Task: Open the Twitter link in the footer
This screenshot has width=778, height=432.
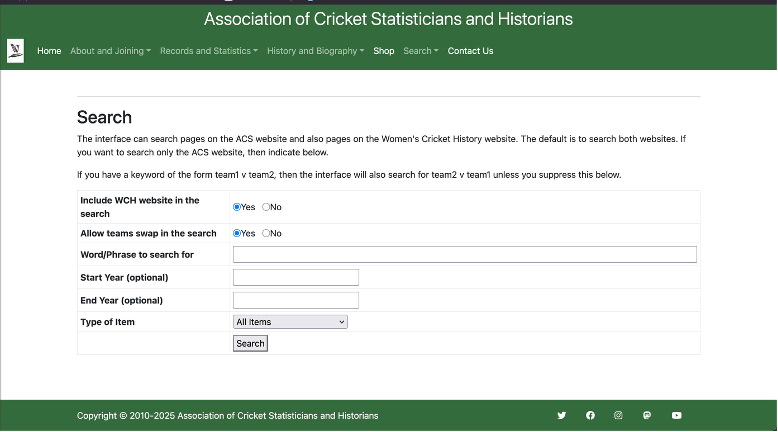Action: click(561, 415)
